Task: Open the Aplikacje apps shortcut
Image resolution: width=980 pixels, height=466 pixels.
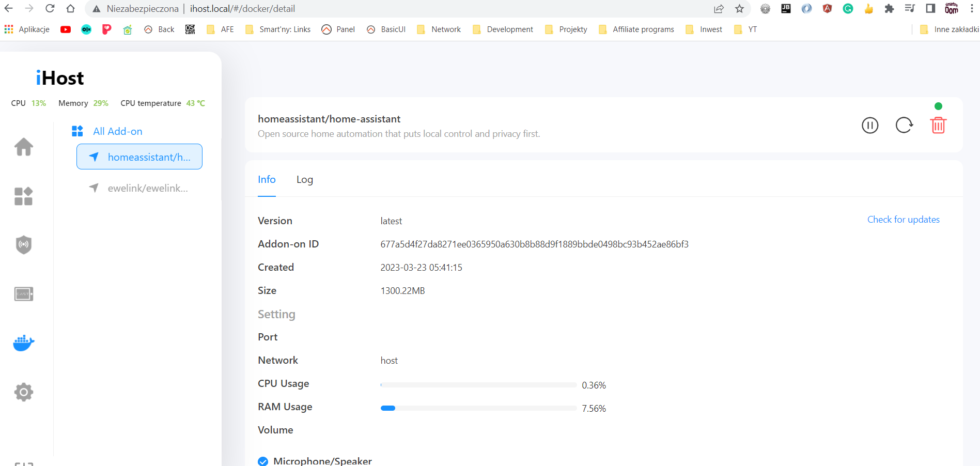Action: tap(27, 29)
